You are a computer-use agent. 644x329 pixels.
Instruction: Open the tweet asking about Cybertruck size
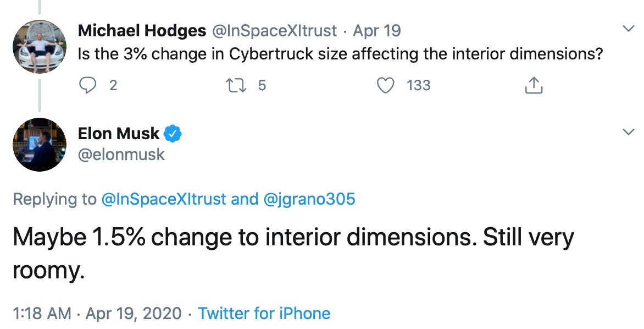click(x=341, y=56)
